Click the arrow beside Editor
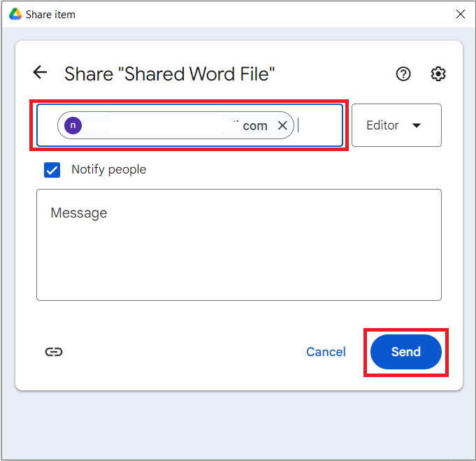The height and width of the screenshot is (461, 476). point(417,126)
